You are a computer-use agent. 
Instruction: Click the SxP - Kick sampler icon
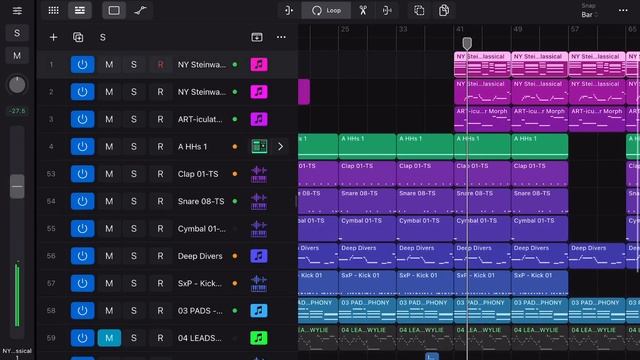[259, 283]
